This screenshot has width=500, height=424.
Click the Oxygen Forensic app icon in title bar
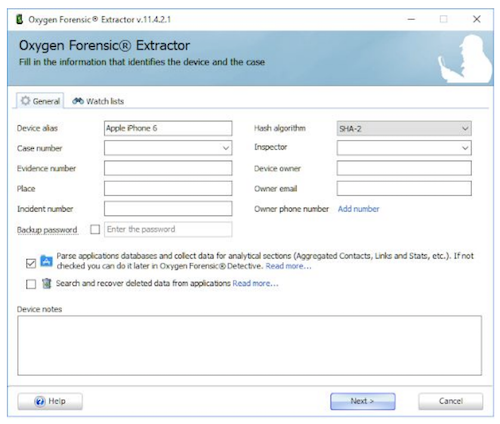click(20, 19)
